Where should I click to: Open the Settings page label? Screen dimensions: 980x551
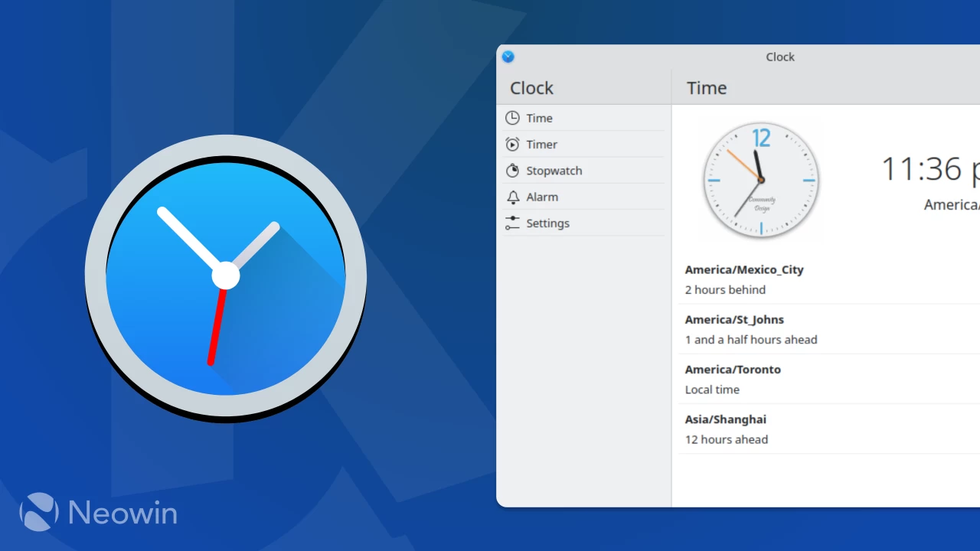click(547, 223)
